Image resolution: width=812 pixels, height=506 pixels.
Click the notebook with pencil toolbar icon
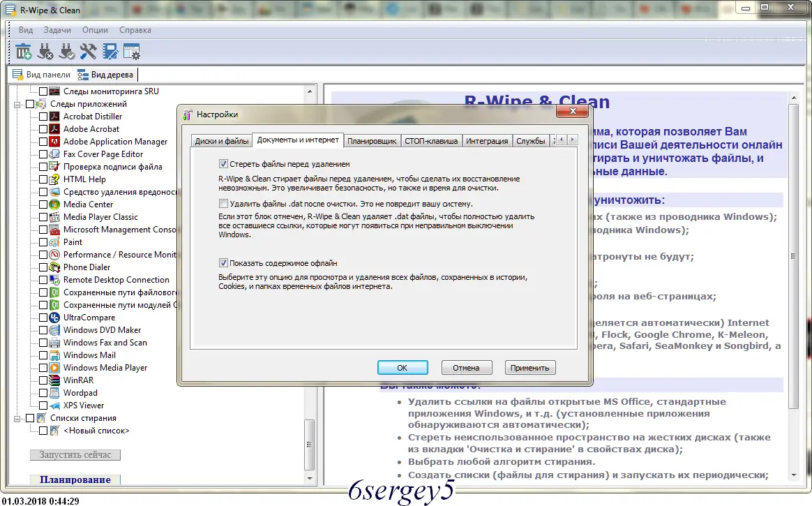coord(110,52)
